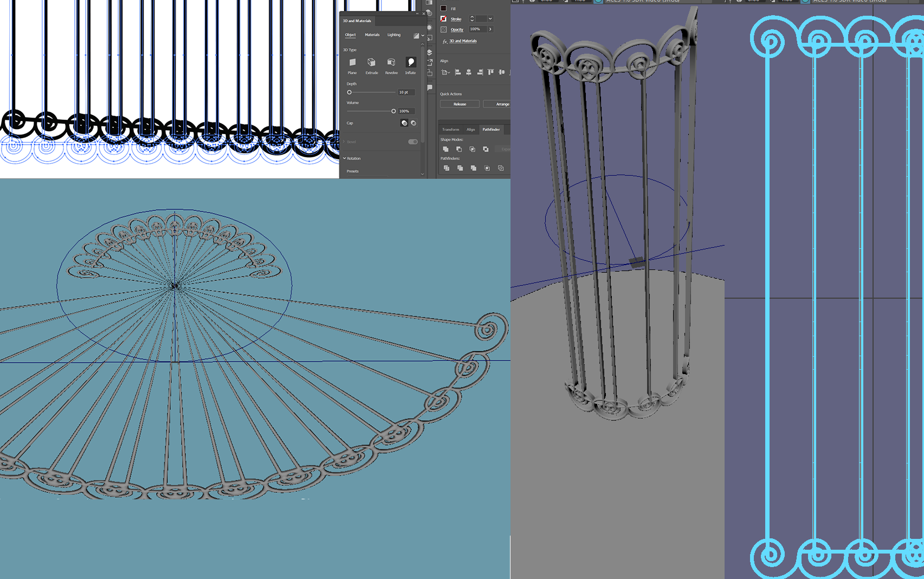Turn cap off for 3D object
The width and height of the screenshot is (924, 579).
point(413,123)
